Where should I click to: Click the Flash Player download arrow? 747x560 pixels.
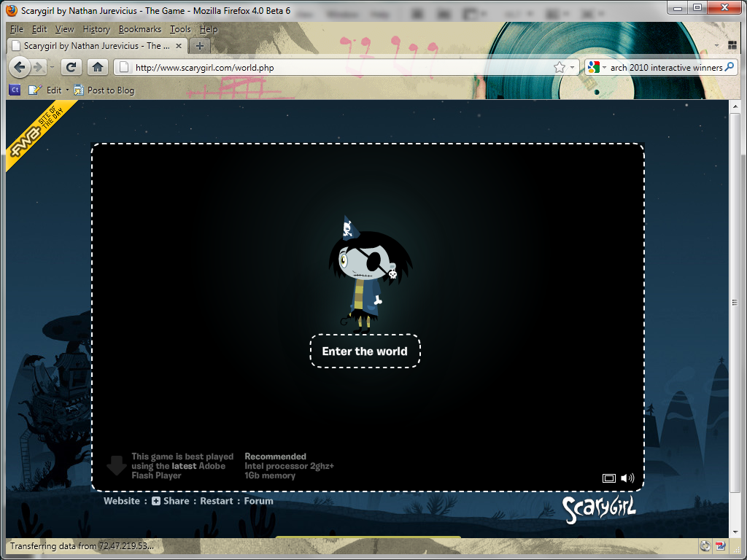(117, 466)
